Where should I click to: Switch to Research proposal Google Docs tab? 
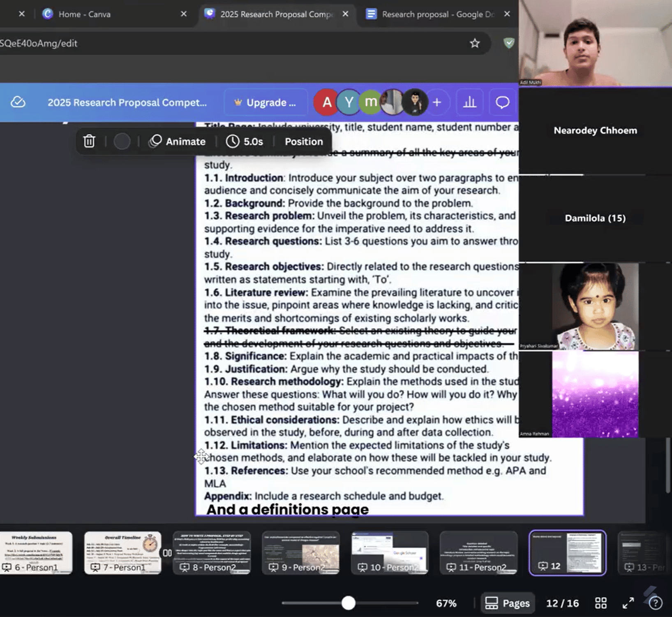pyautogui.click(x=437, y=14)
